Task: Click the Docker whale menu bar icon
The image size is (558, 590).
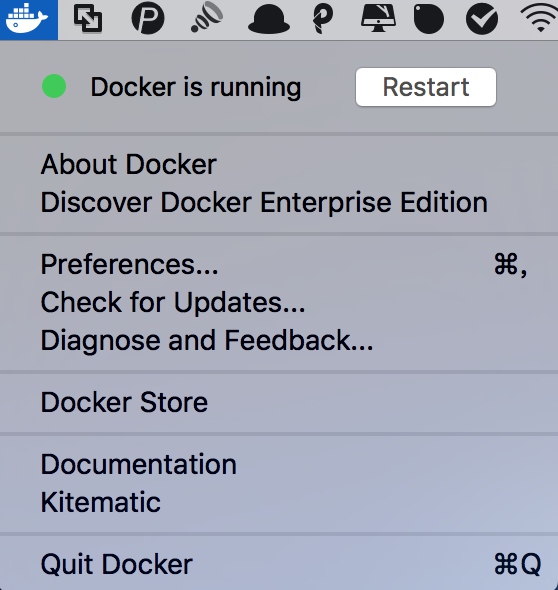Action: pyautogui.click(x=27, y=19)
